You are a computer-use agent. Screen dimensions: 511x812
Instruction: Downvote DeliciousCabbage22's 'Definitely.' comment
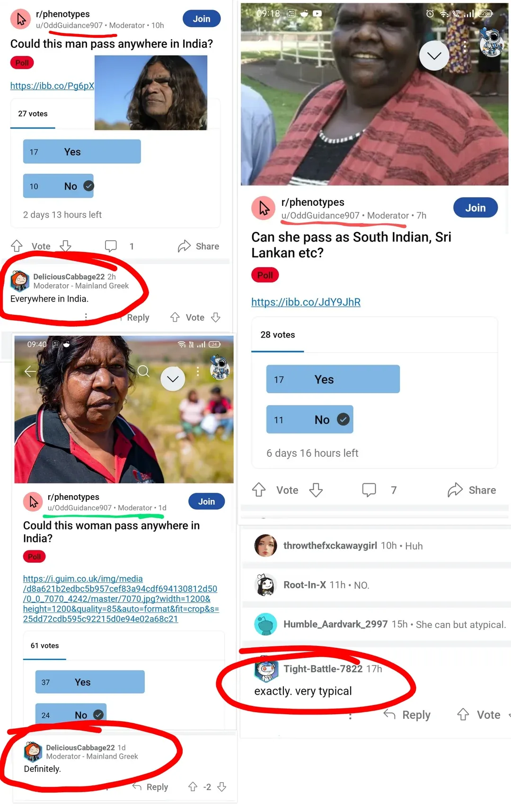(221, 786)
